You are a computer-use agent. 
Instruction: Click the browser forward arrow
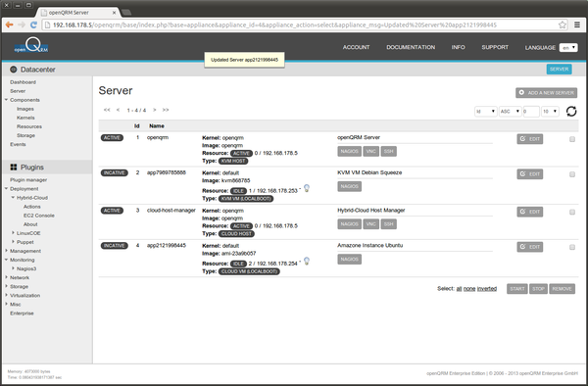(22, 24)
